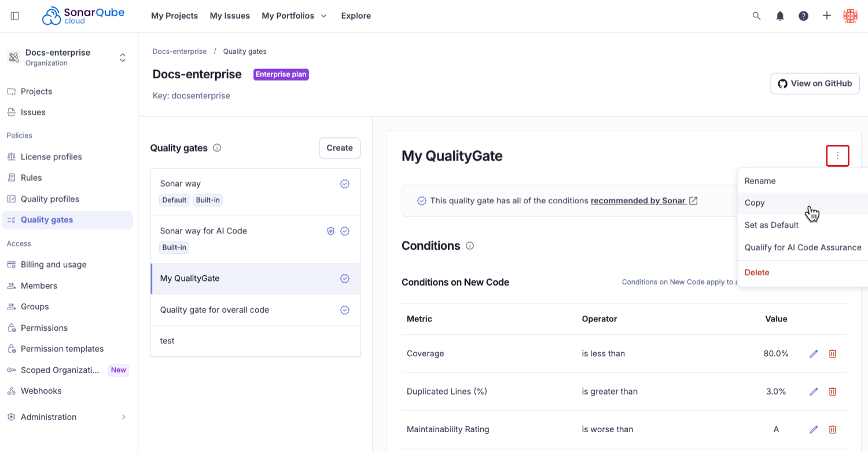Screen dimensions: 868x453
Task: Click the SonarQube cloud logo
Action: coord(83,16)
